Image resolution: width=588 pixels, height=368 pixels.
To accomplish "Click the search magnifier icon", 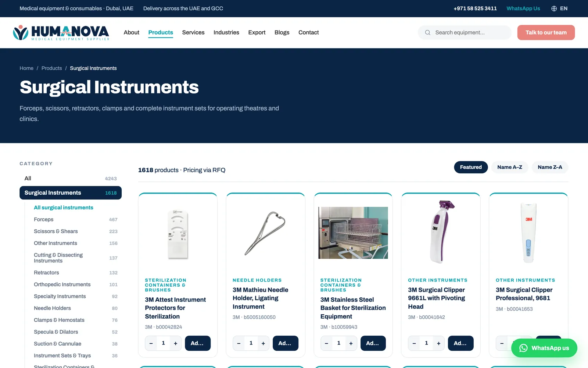I will coord(428,32).
